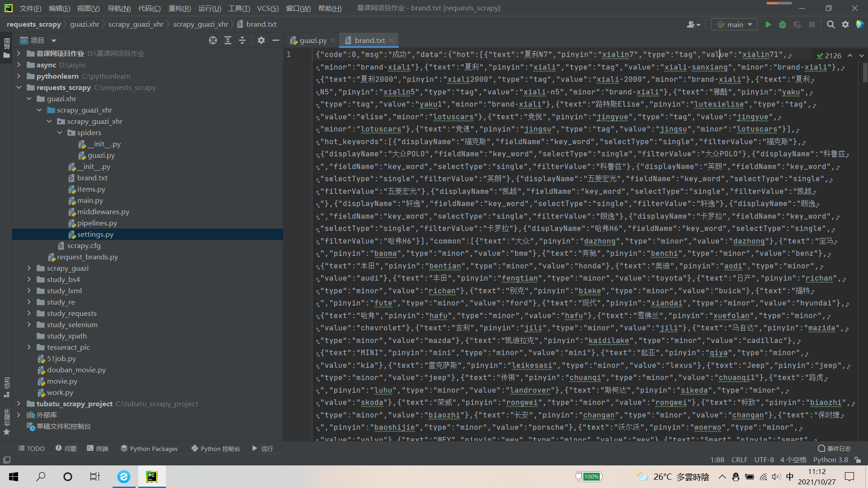Viewport: 868px width, 488px height.
Task: Click the Collapse All tree icon
Action: pyautogui.click(x=242, y=40)
